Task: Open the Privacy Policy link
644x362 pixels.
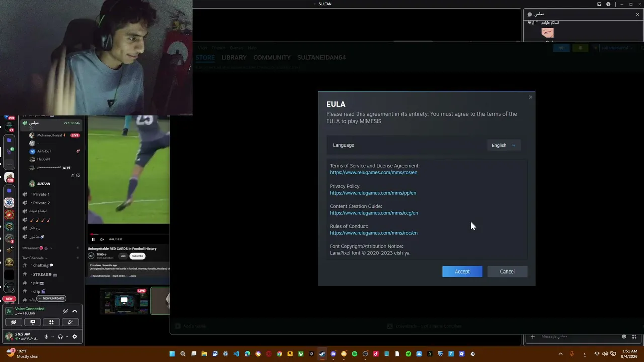Action: coord(373,193)
